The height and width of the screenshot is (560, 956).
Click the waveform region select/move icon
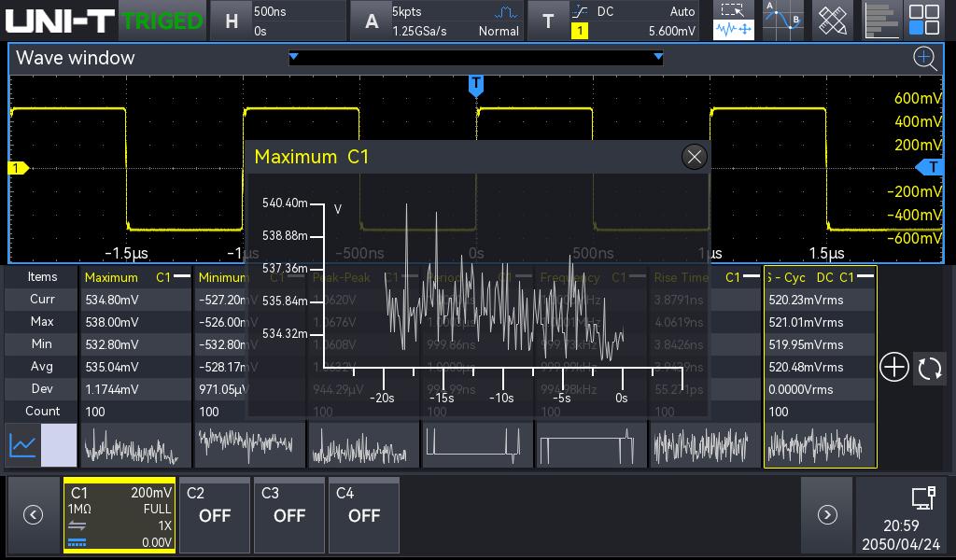click(734, 21)
